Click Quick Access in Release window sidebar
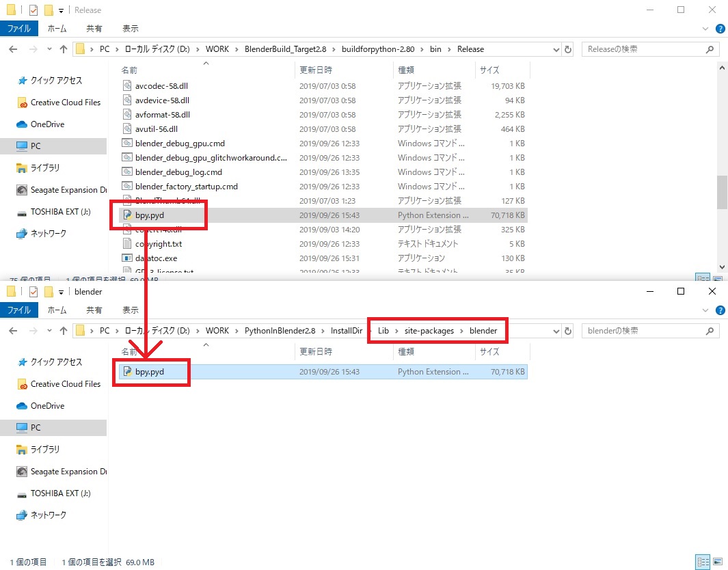The height and width of the screenshot is (570, 728). pyautogui.click(x=50, y=80)
